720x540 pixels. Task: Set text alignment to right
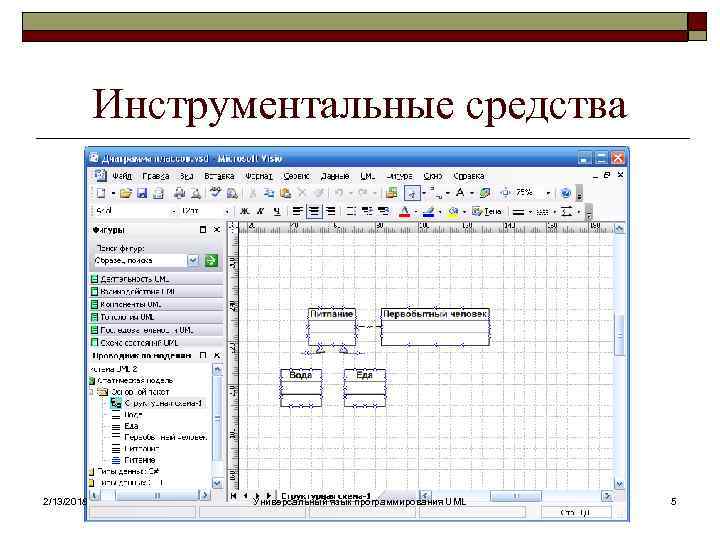[x=331, y=211]
